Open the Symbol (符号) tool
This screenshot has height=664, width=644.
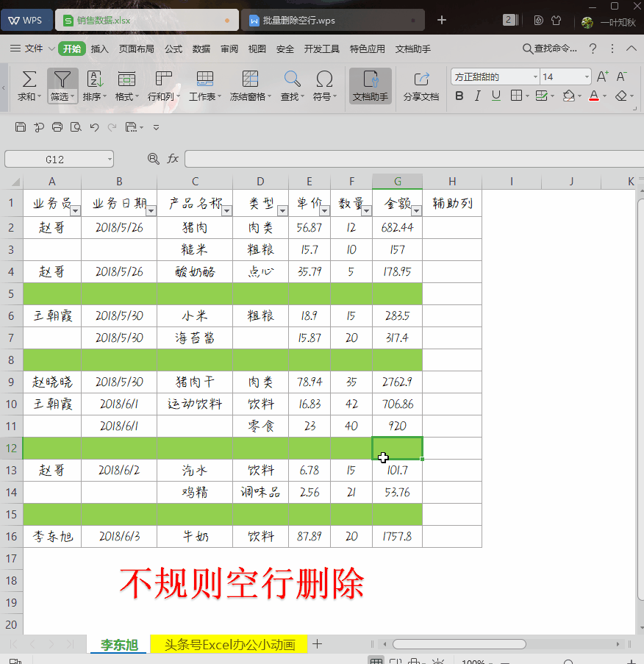pyautogui.click(x=324, y=85)
